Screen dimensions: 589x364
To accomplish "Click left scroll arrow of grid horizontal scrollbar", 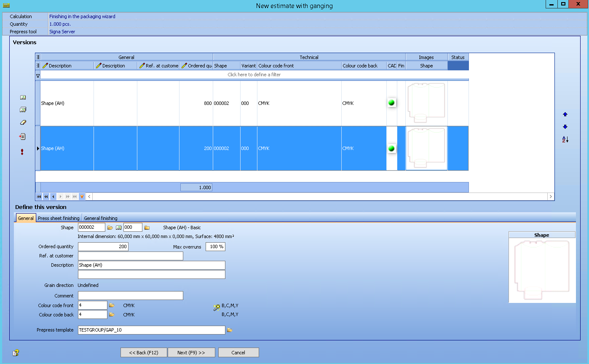I will point(89,197).
